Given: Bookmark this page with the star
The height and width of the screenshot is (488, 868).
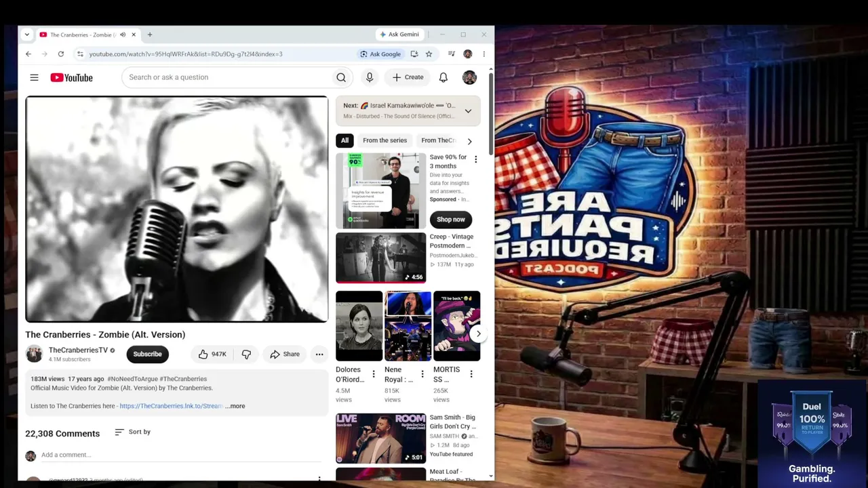Looking at the screenshot, I should [x=429, y=54].
